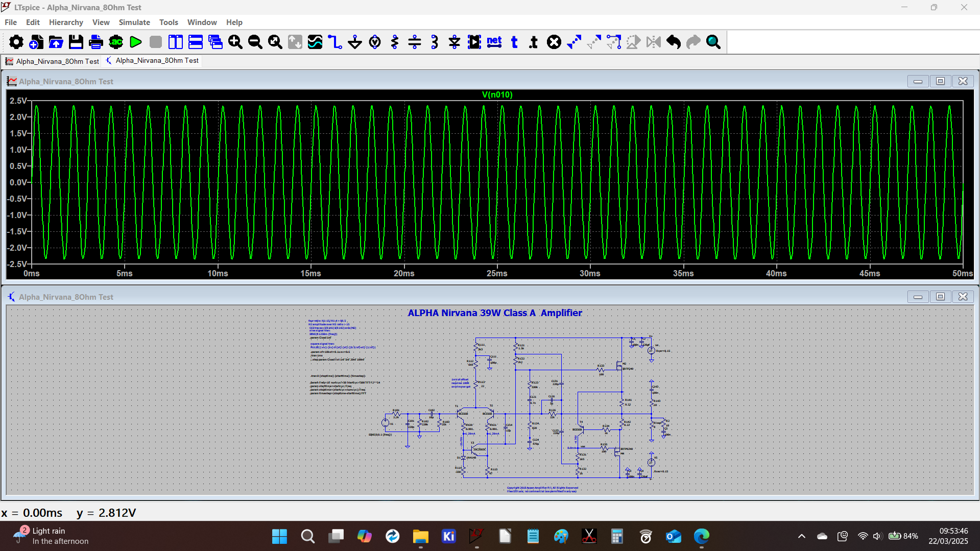Click the Undo arrow

click(x=674, y=42)
